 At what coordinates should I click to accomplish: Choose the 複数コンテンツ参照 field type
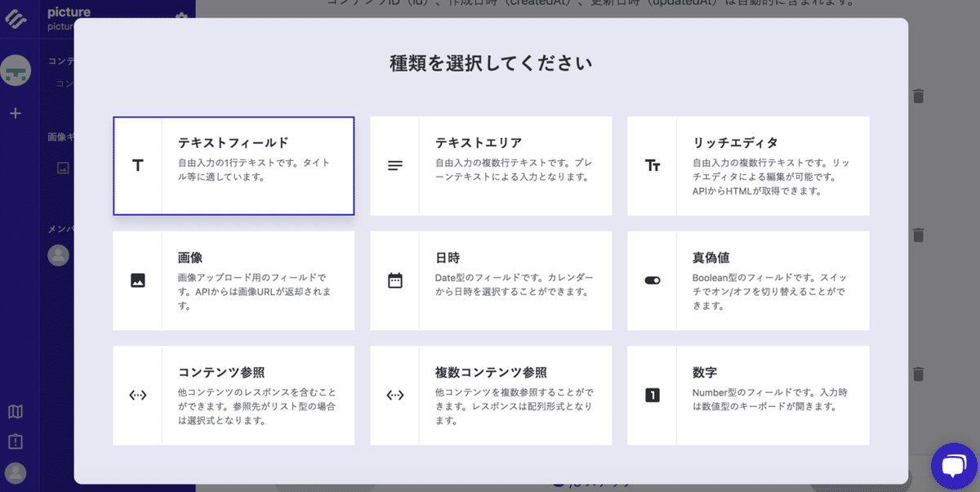point(490,395)
